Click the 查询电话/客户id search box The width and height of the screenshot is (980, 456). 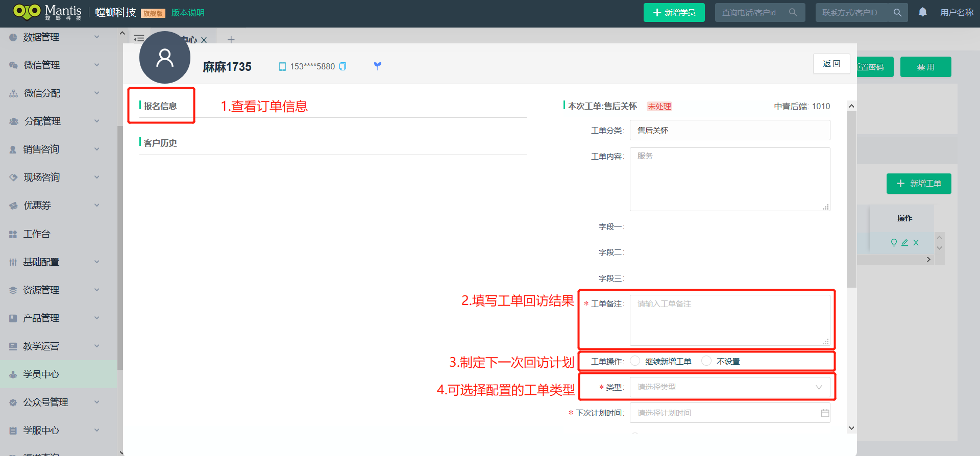(760, 12)
